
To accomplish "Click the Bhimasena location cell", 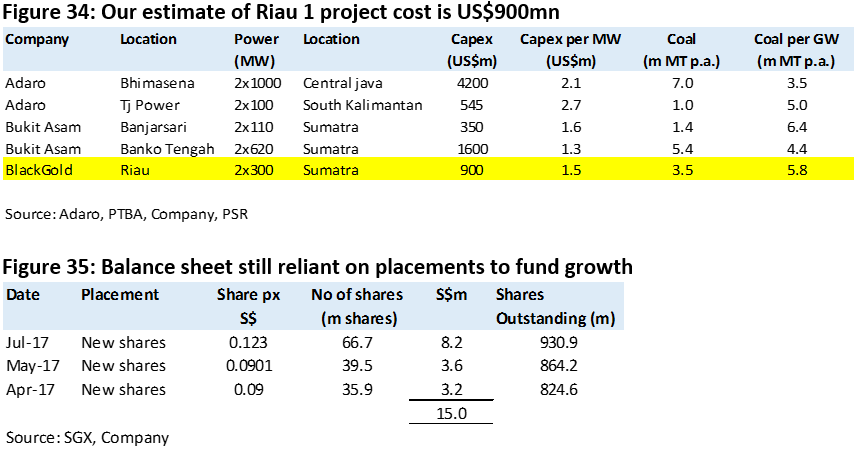I will pyautogui.click(x=157, y=83).
